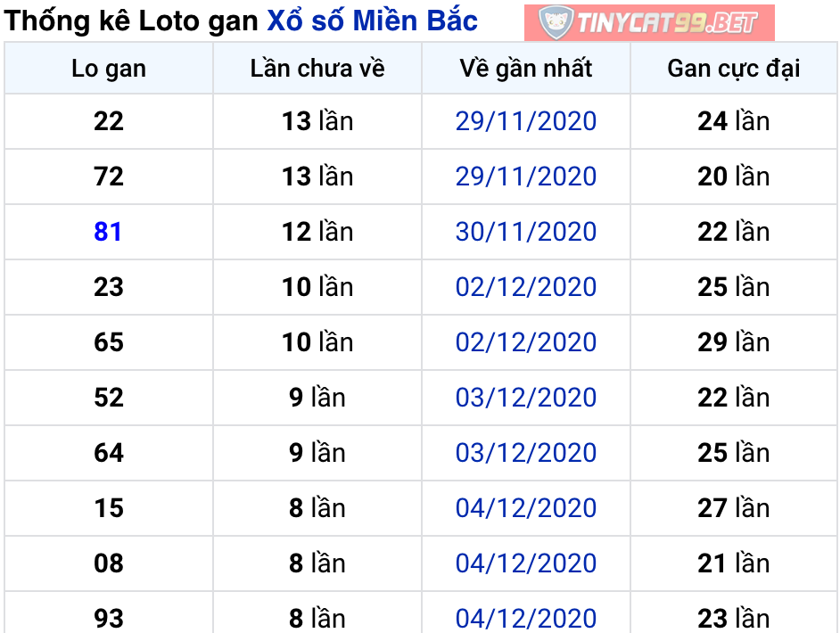Screen dimensions: 840x633
Task: Open the 29/11/2020 date in row 72
Action: 526,177
